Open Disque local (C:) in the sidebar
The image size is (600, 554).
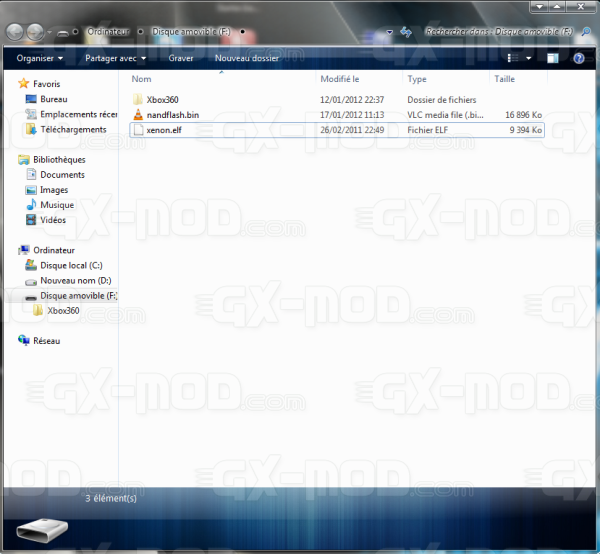[x=71, y=266]
